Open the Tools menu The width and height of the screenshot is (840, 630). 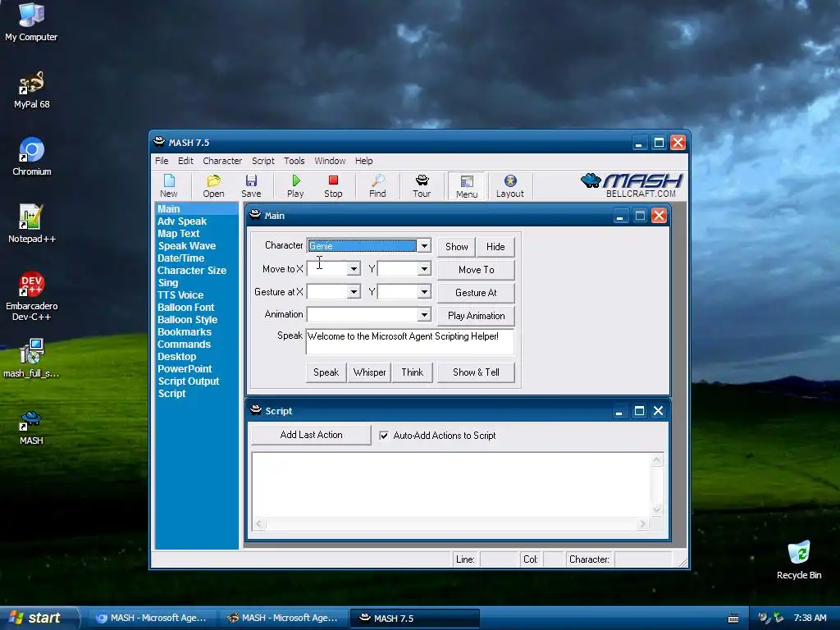[x=294, y=161]
